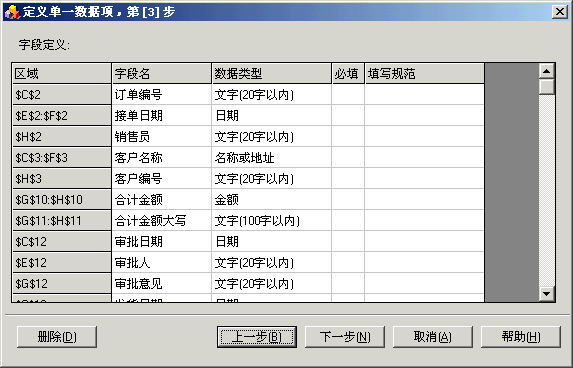The image size is (573, 368).
Task: Open help with the 帮助(H) button
Action: pyautogui.click(x=521, y=337)
